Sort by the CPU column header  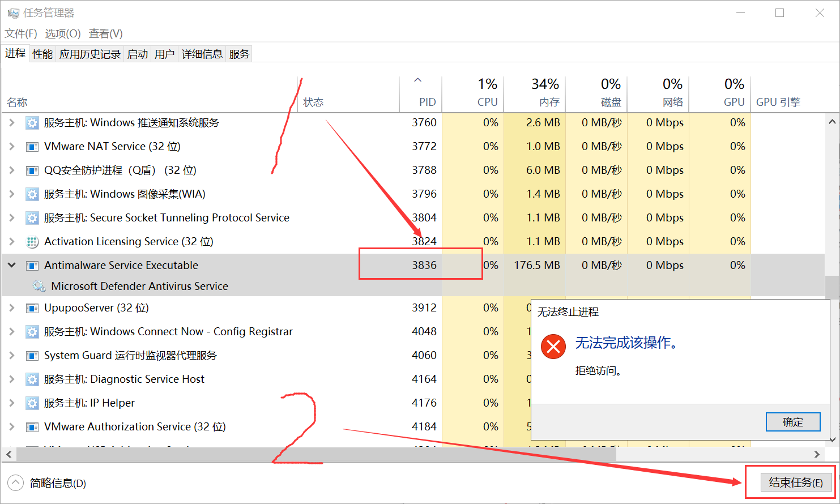coord(472,95)
